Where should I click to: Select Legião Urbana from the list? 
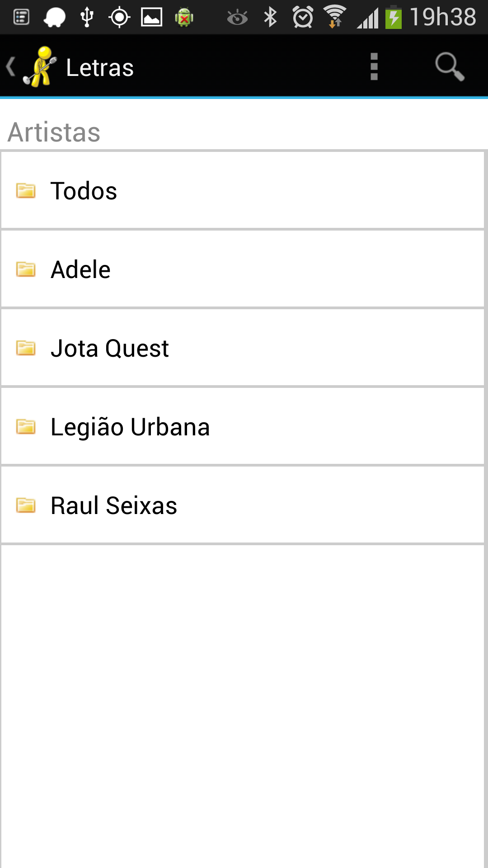(x=130, y=427)
